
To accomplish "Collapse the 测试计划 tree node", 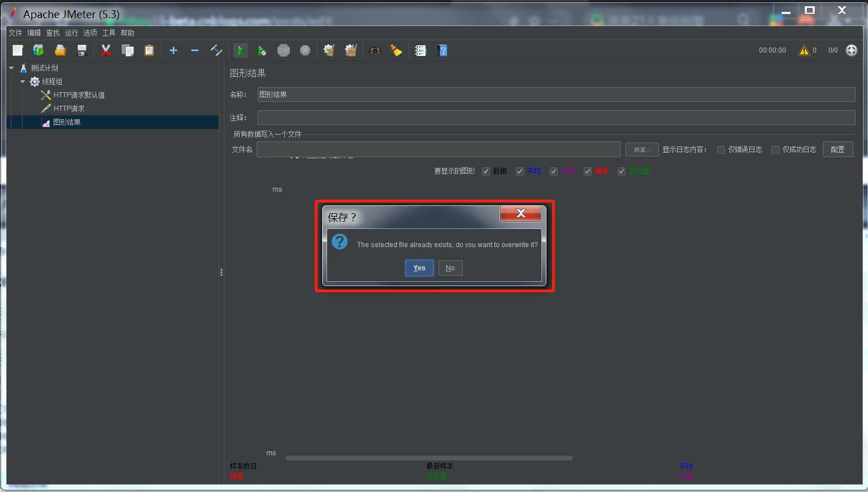I will point(11,68).
